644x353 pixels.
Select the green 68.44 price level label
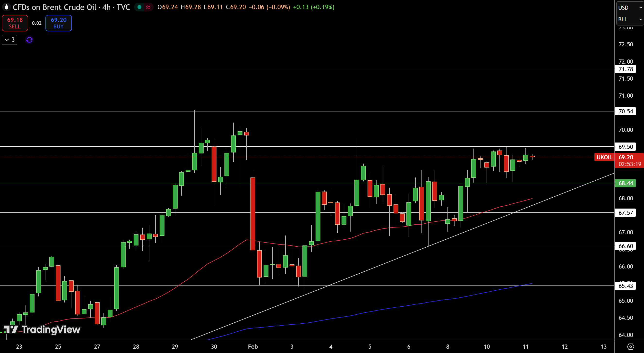point(625,183)
